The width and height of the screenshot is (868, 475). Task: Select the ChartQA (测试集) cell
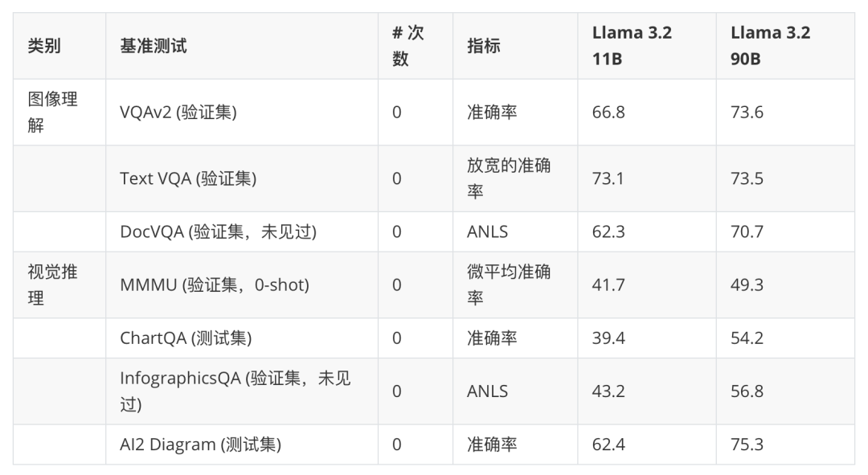186,338
